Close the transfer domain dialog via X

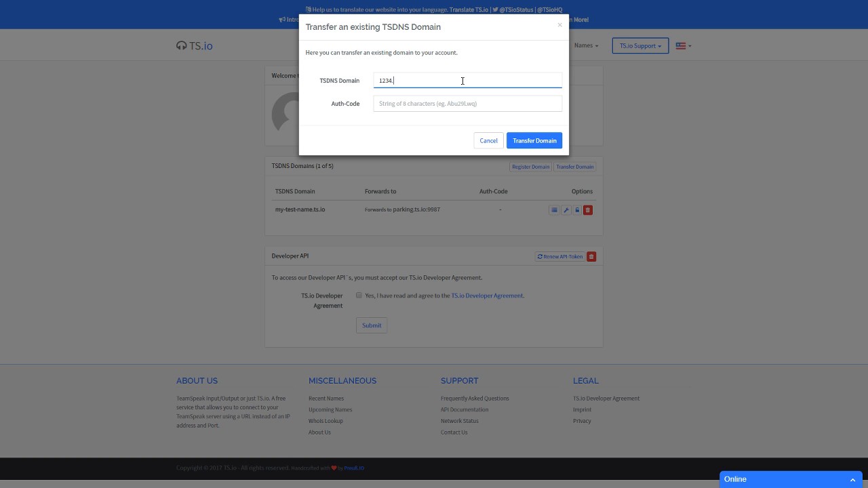(x=559, y=25)
